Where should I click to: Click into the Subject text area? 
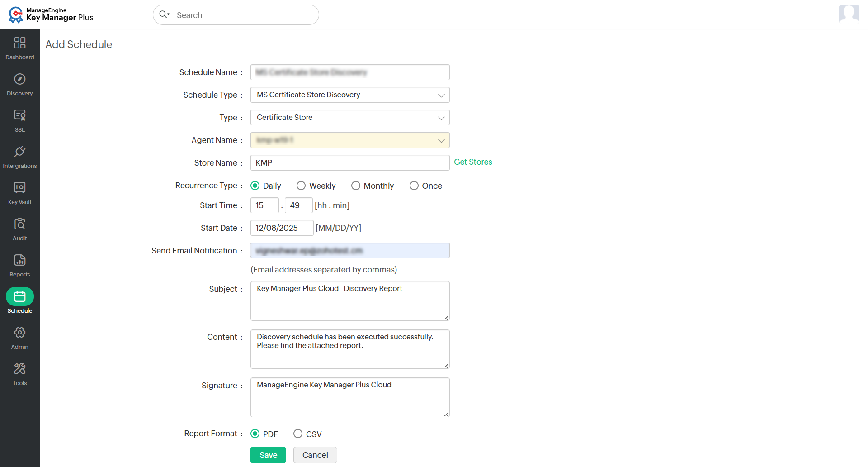pyautogui.click(x=350, y=301)
